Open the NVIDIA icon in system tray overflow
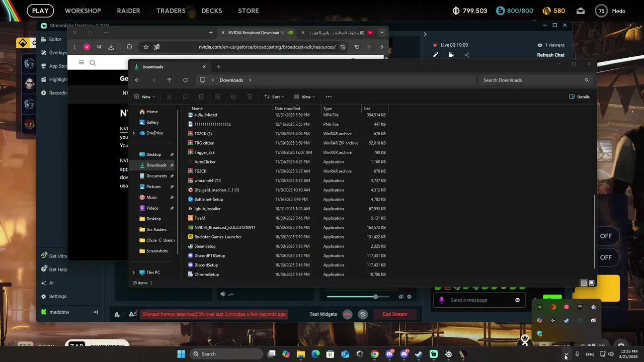The width and height of the screenshot is (644, 362). click(x=539, y=307)
